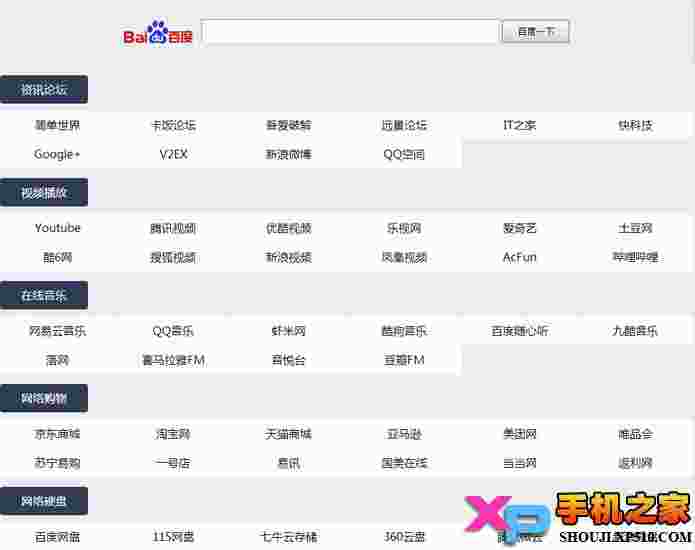The image size is (695, 550).
Task: Open the 京东商城 link
Action: click(x=57, y=434)
